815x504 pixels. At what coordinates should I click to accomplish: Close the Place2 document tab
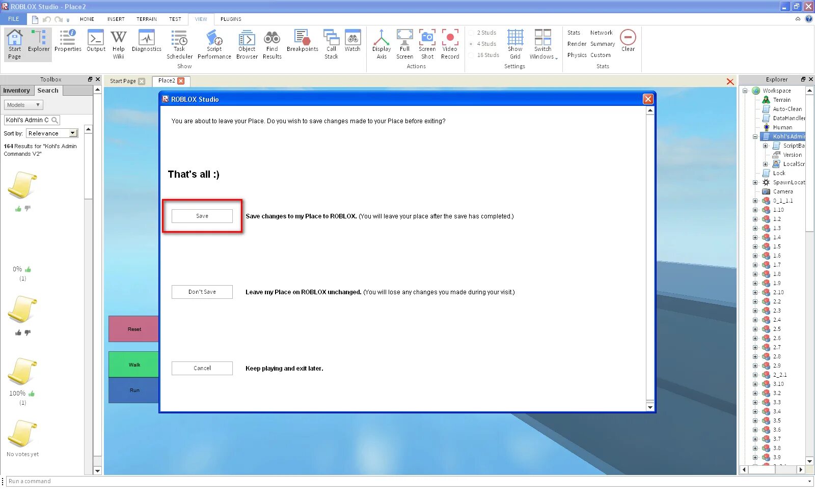(181, 81)
